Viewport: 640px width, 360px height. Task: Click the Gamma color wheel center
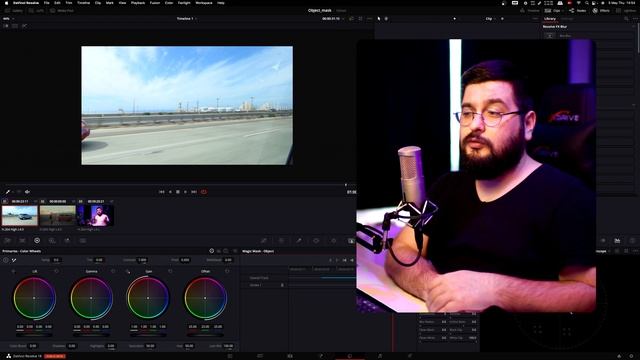[91, 298]
